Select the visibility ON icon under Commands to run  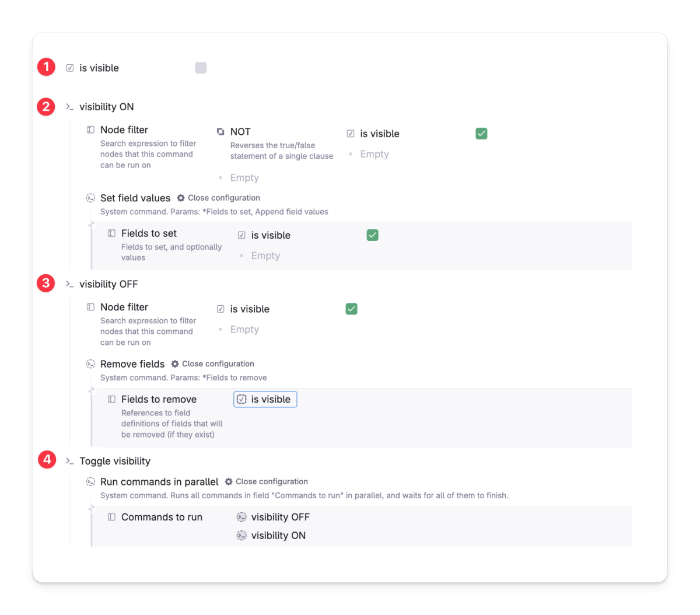(x=242, y=535)
